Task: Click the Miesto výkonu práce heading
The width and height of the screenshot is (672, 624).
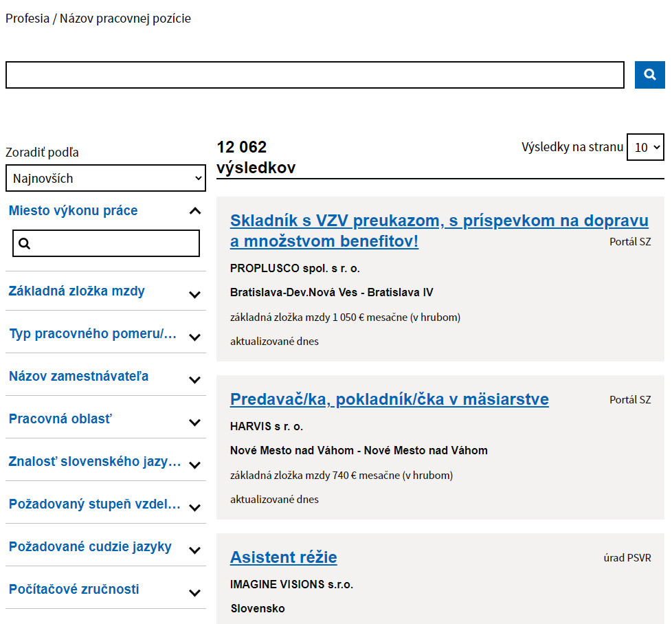Action: (x=74, y=210)
